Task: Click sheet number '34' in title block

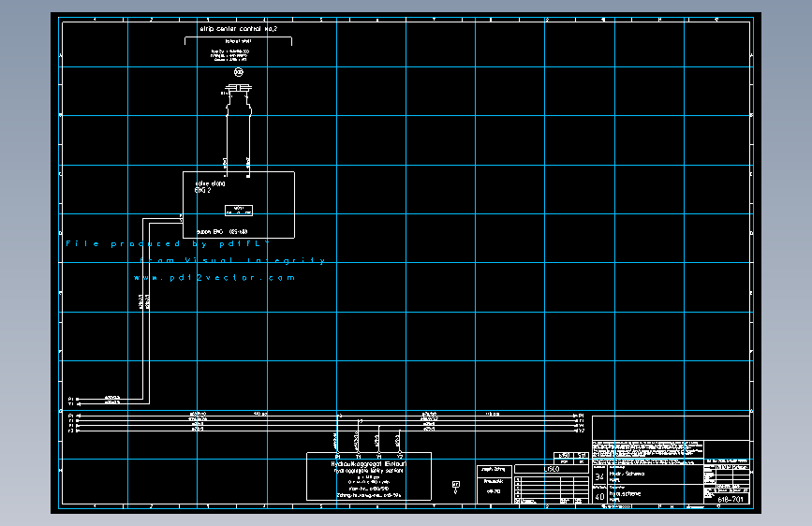Action: (599, 476)
